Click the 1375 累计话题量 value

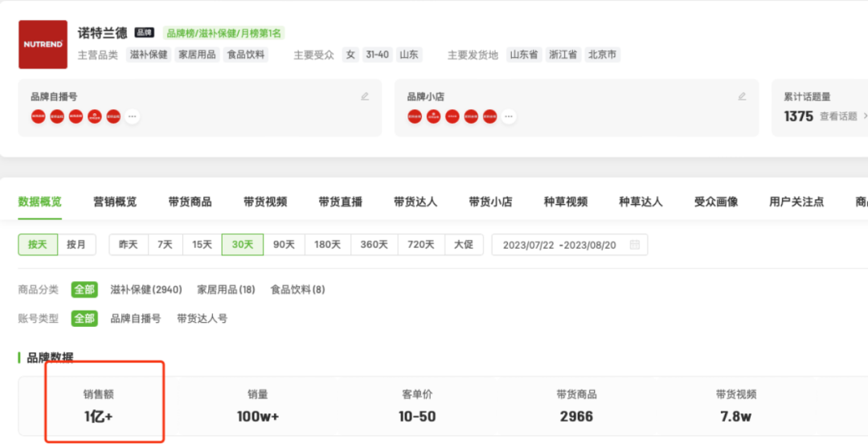pyautogui.click(x=798, y=116)
